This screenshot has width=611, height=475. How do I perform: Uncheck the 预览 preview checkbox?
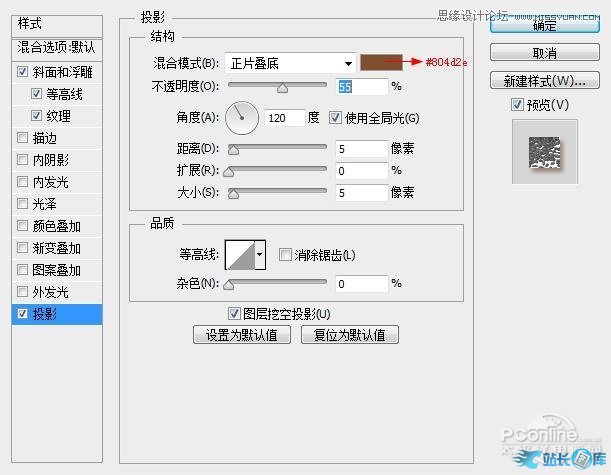click(517, 105)
